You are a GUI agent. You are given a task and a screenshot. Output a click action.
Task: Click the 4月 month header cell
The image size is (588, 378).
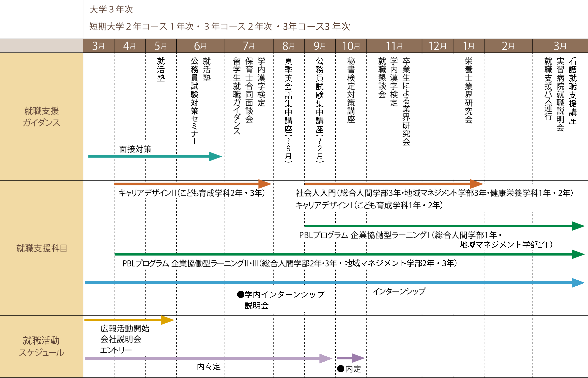click(130, 46)
